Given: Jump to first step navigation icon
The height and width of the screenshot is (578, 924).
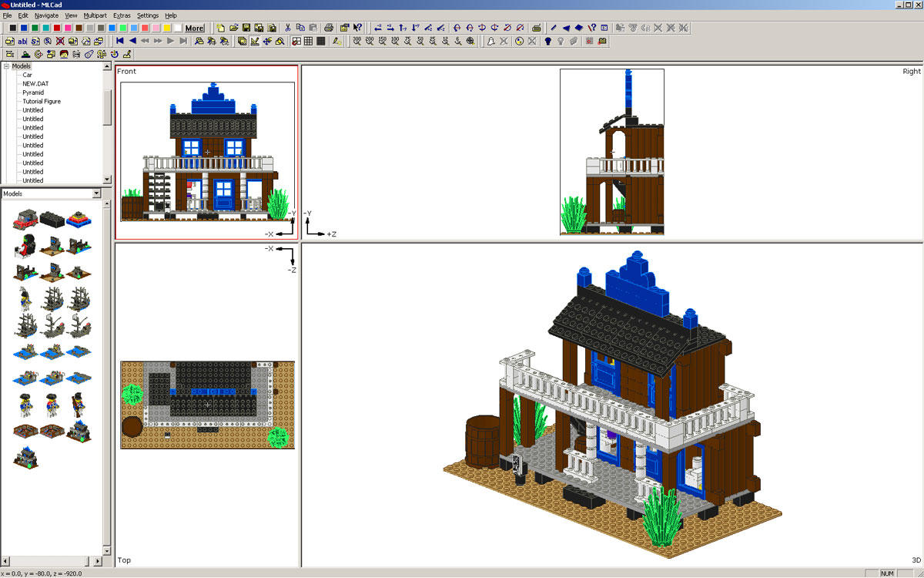Looking at the screenshot, I should (119, 40).
